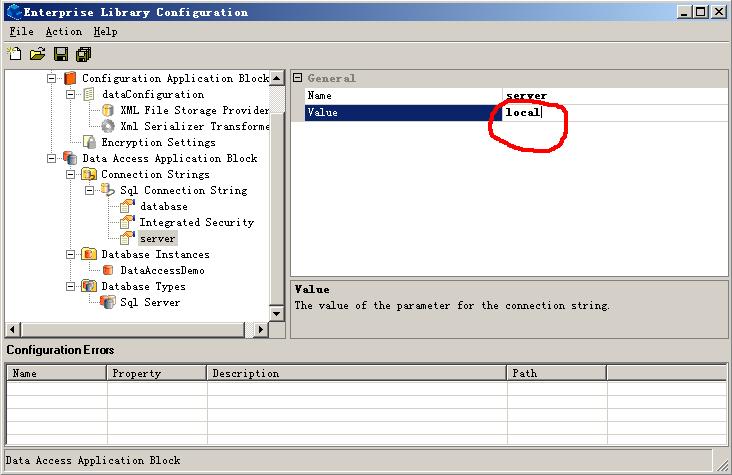Click the Save Application floppy icon
Screen dimensions: 732x475
[61, 54]
